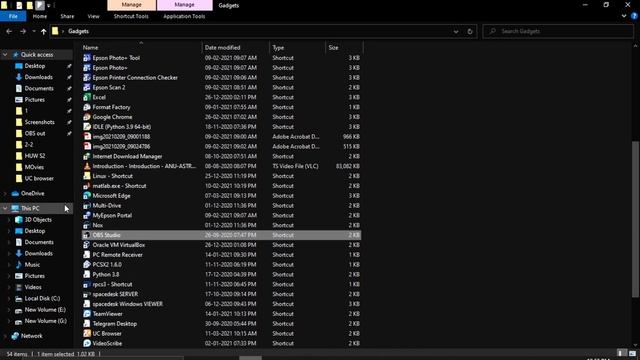Go up one folder level

[44, 31]
